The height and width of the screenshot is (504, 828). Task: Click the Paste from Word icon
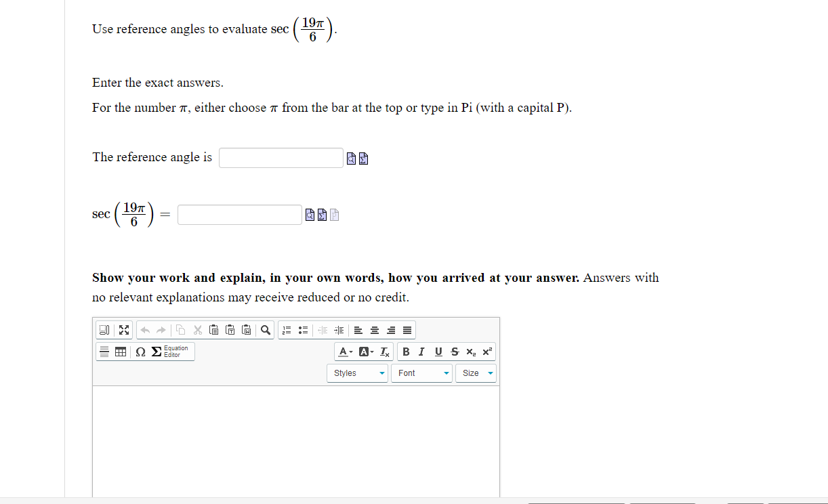pos(245,330)
